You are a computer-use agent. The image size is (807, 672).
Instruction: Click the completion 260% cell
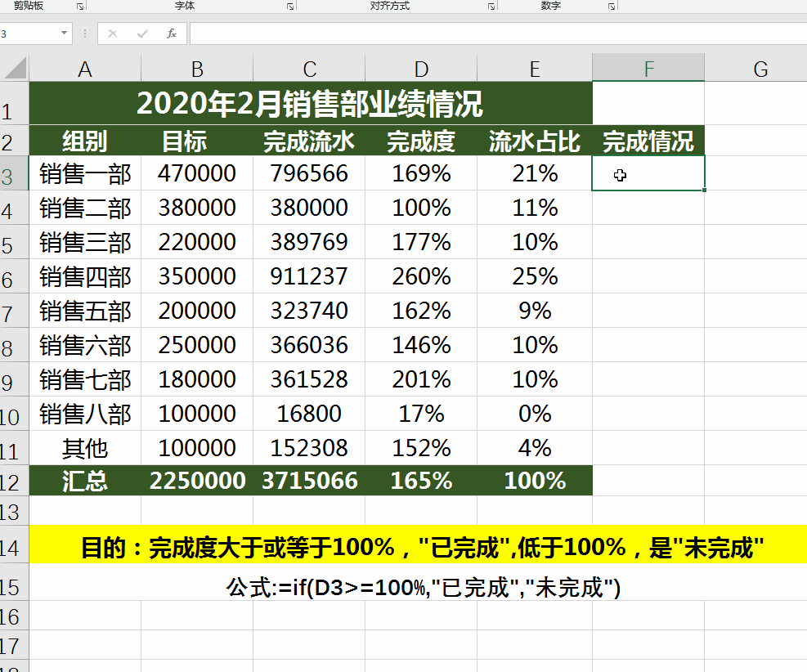[x=422, y=276]
